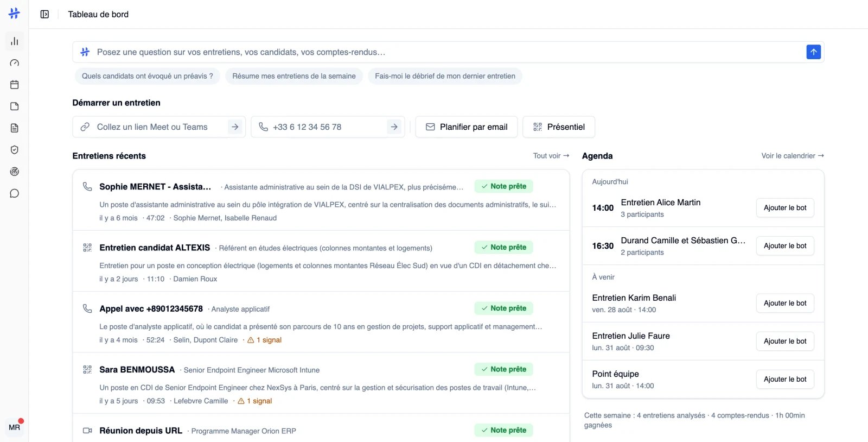868x442 pixels.
Task: Focus the question field about your interviews
Action: point(448,52)
